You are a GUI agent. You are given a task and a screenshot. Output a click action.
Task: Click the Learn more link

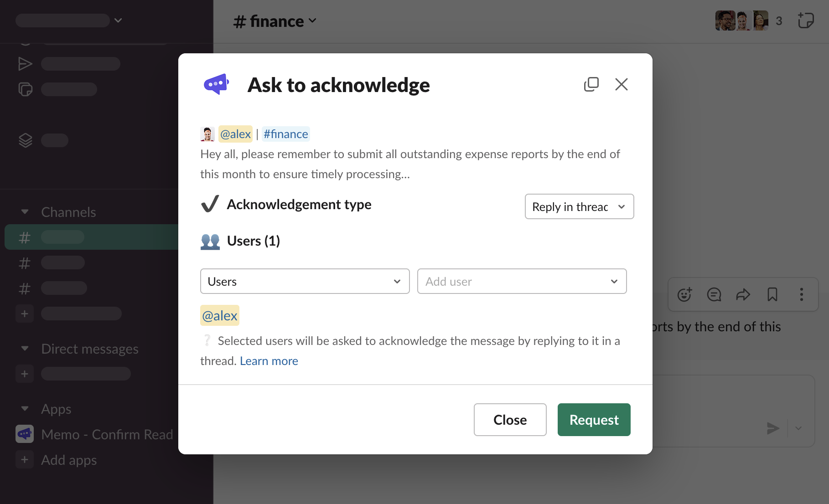point(269,361)
